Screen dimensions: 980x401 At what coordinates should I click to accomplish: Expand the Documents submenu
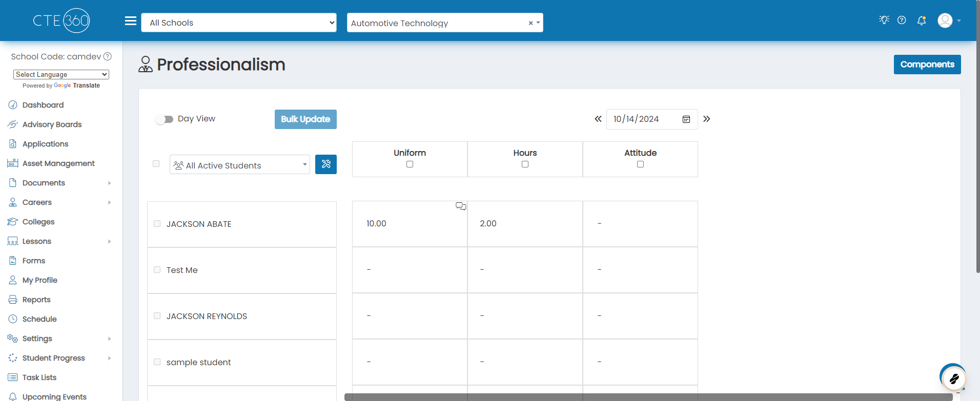click(109, 183)
